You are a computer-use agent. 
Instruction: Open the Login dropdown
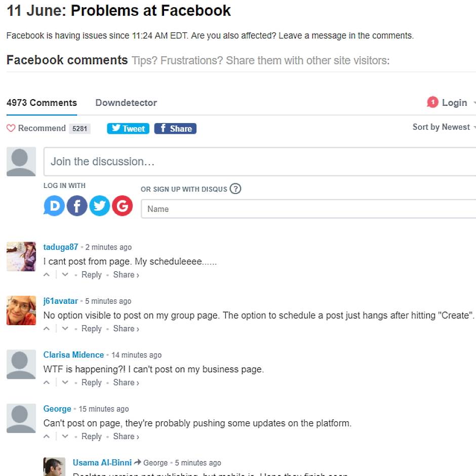[454, 103]
